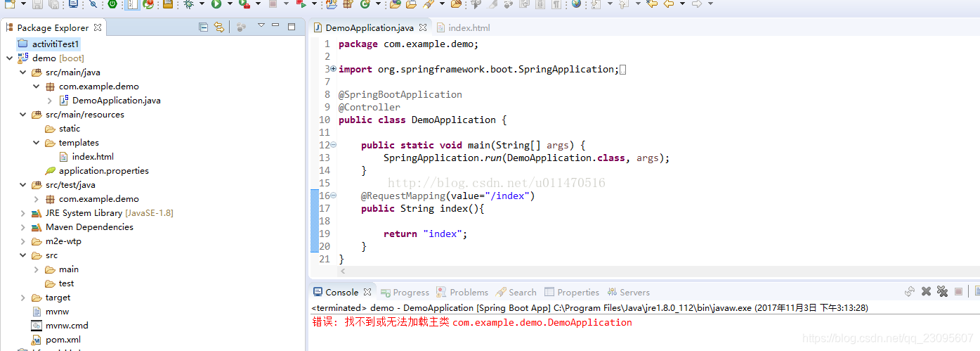Click the @SpringBootApplication annotation text
The width and height of the screenshot is (980, 351).
click(400, 94)
